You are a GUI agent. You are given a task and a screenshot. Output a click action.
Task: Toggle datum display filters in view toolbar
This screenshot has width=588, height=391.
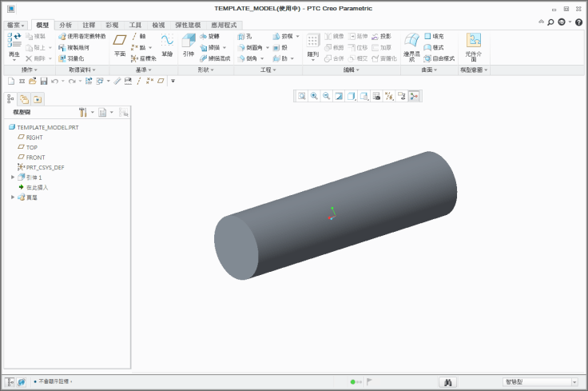pos(389,96)
